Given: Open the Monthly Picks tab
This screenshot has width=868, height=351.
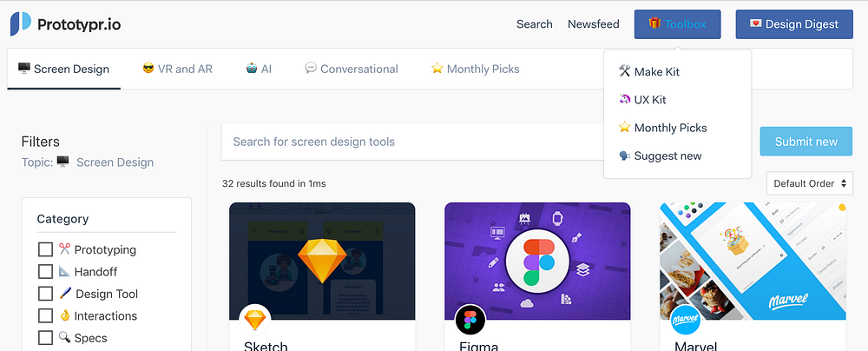Looking at the screenshot, I should pos(476,70).
